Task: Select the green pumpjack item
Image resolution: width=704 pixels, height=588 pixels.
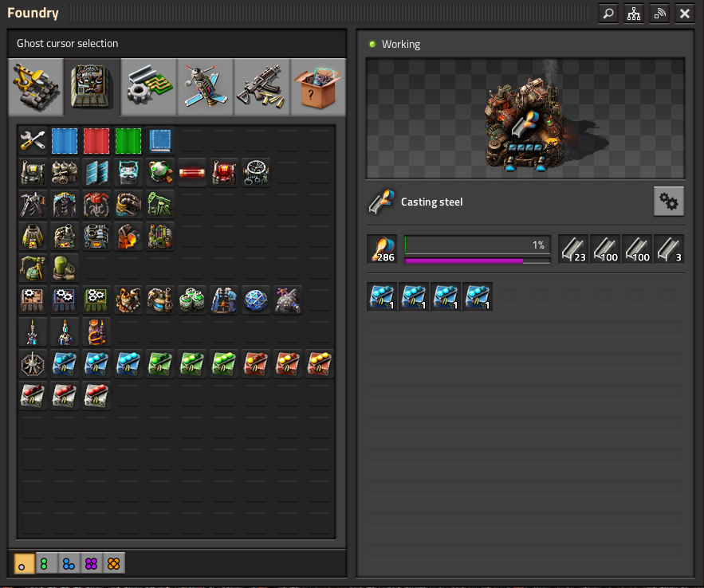Action: tap(160, 205)
